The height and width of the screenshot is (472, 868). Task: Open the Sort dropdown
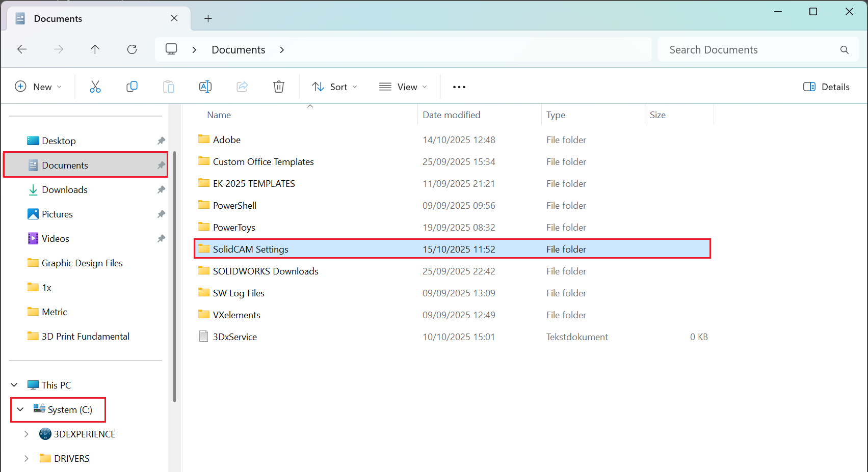click(334, 87)
